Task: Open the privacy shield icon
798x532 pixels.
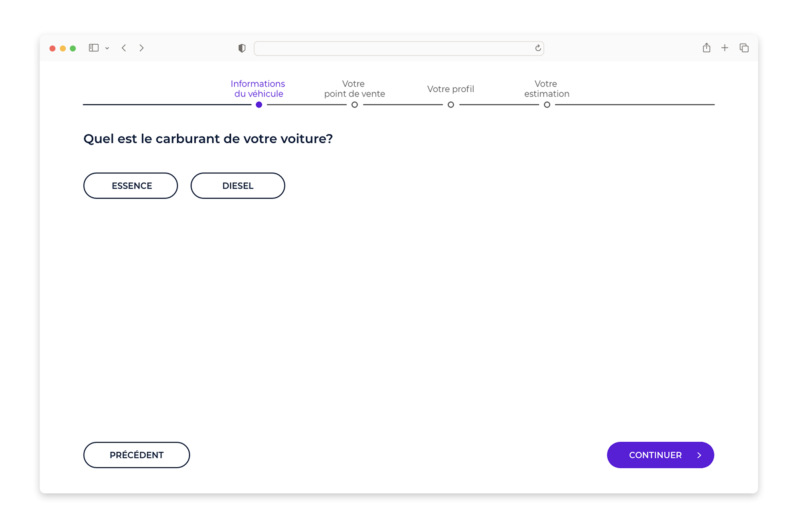Action: (242, 48)
